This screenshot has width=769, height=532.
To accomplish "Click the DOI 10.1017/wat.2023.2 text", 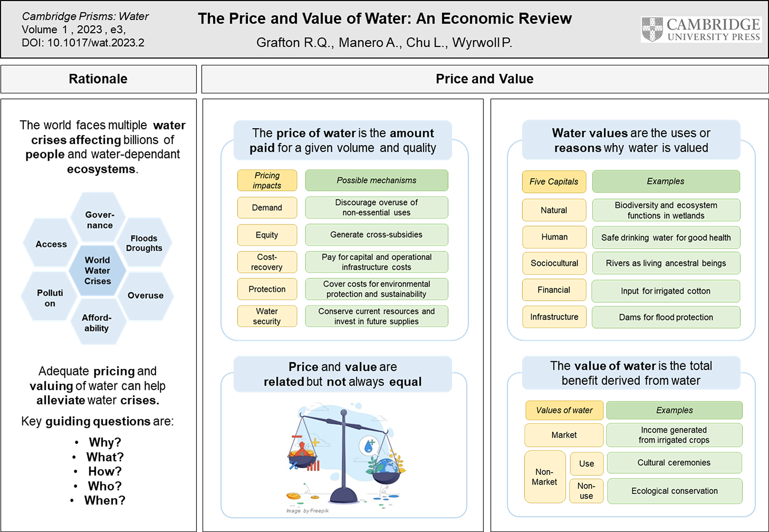I will pos(83,43).
